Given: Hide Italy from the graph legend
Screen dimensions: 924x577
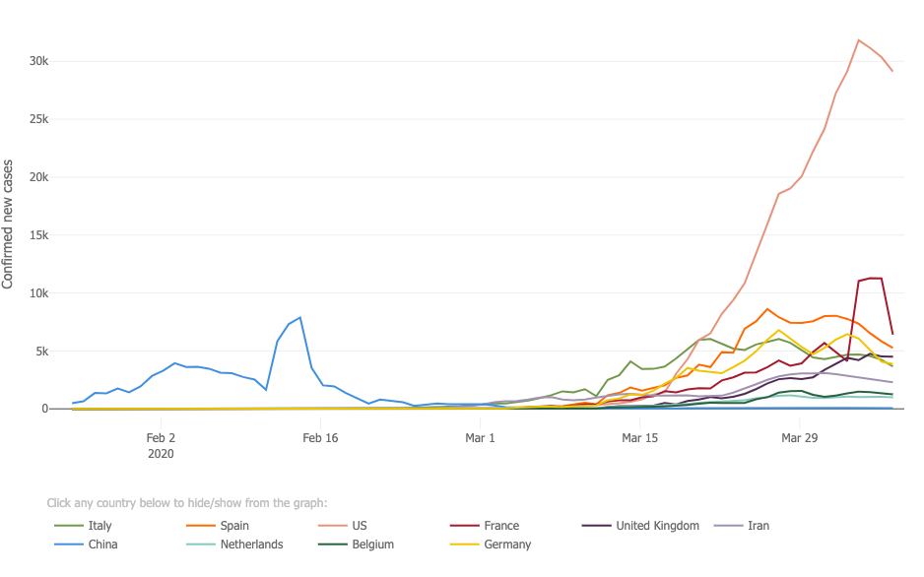Looking at the screenshot, I should [x=99, y=526].
